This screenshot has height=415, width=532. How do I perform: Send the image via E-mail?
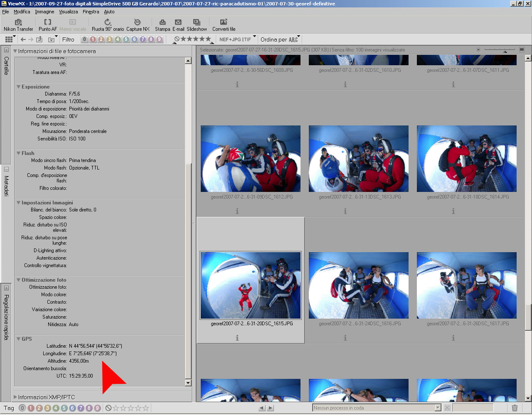click(178, 25)
